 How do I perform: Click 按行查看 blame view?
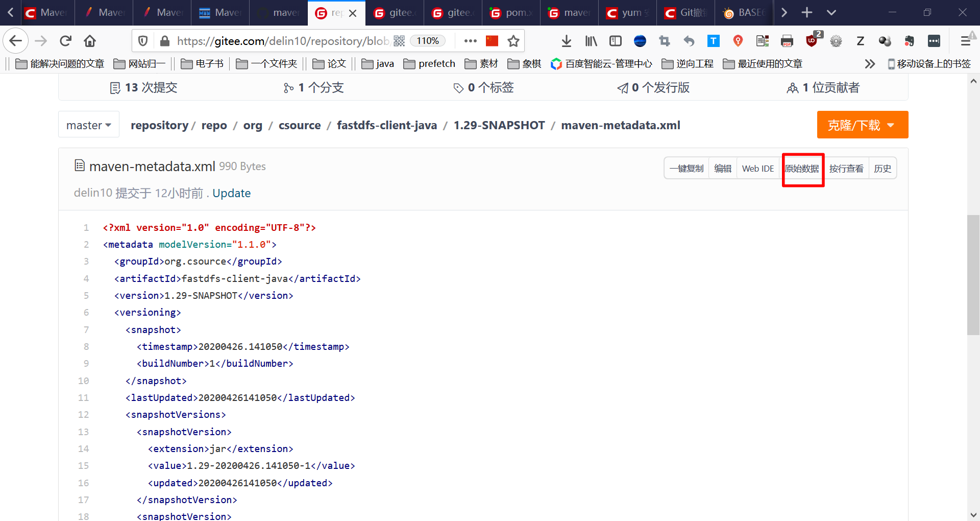pyautogui.click(x=846, y=169)
